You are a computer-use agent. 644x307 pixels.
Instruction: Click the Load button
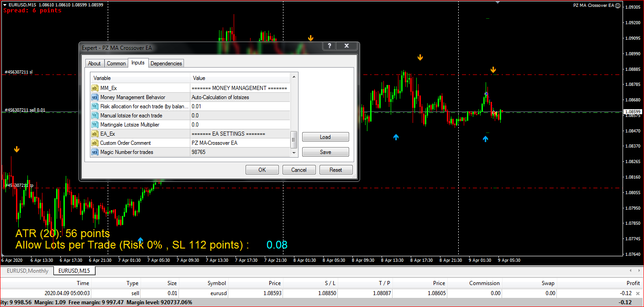(x=325, y=137)
